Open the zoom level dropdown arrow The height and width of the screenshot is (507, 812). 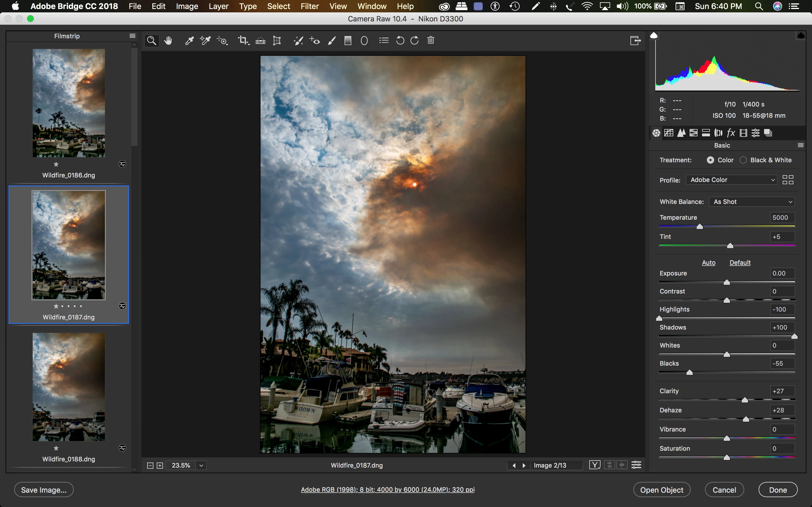(201, 465)
